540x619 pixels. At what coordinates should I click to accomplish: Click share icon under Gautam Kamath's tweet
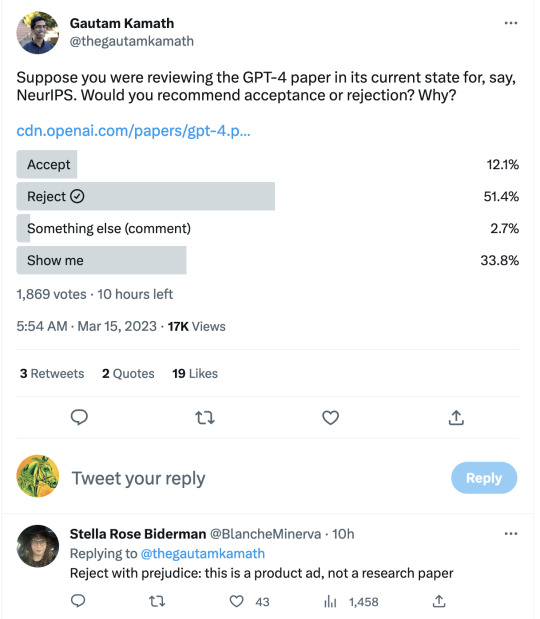[456, 417]
